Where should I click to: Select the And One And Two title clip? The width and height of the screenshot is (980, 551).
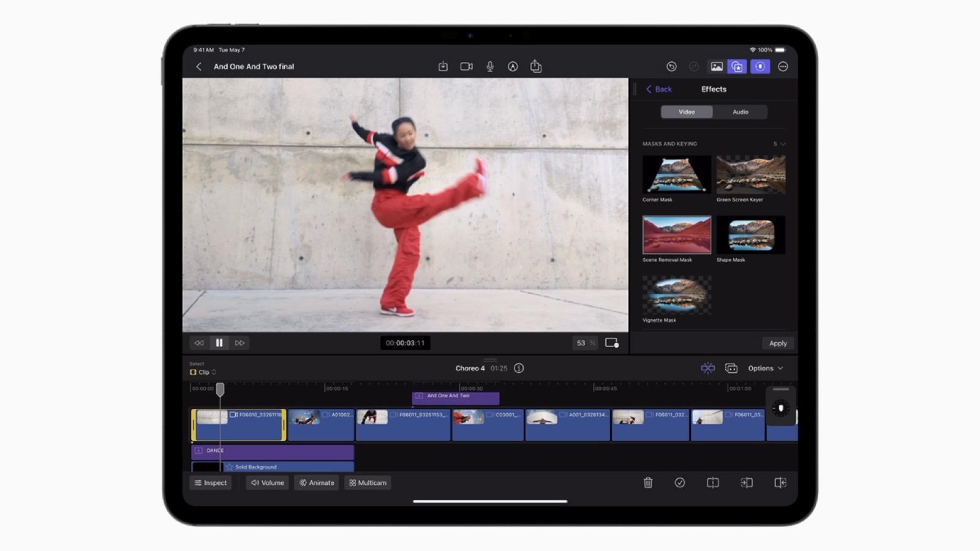coord(456,398)
